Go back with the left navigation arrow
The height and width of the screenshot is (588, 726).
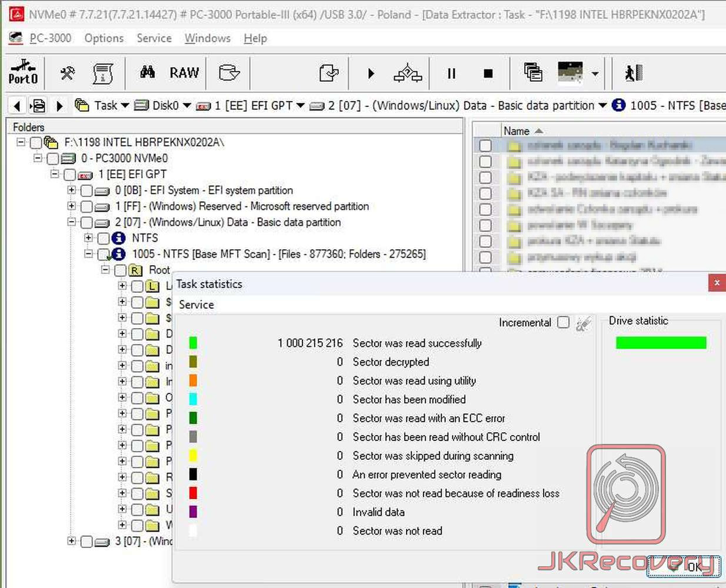[17, 106]
